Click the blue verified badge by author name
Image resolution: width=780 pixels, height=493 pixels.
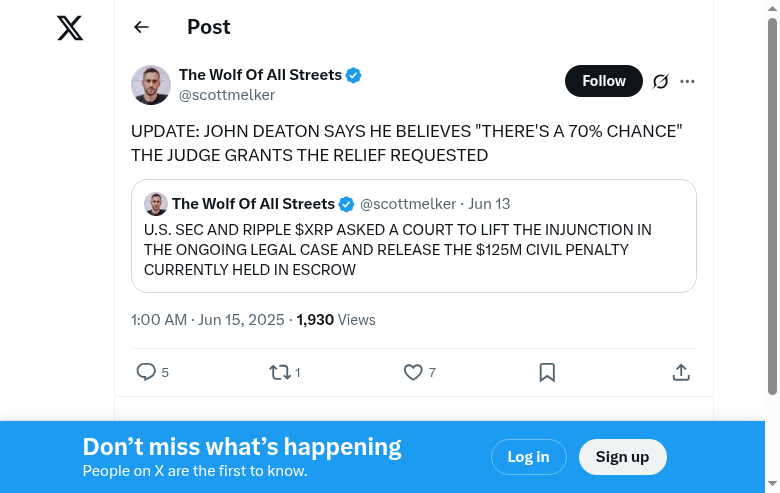(x=354, y=75)
